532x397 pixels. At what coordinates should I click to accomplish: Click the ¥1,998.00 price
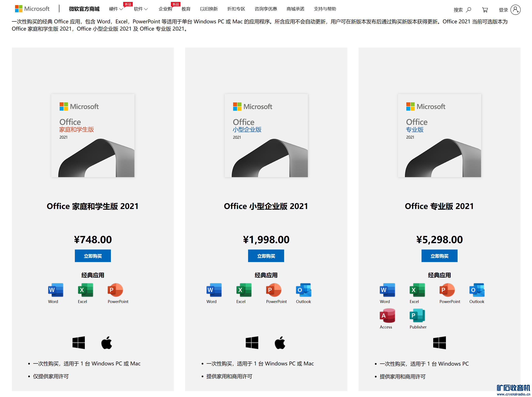pyautogui.click(x=266, y=240)
